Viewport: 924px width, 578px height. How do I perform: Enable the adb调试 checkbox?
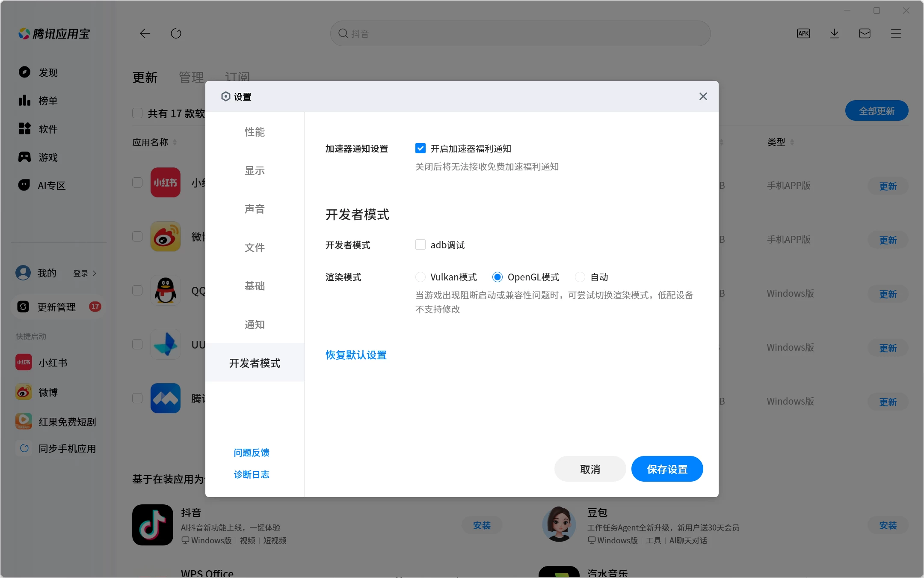coord(421,244)
